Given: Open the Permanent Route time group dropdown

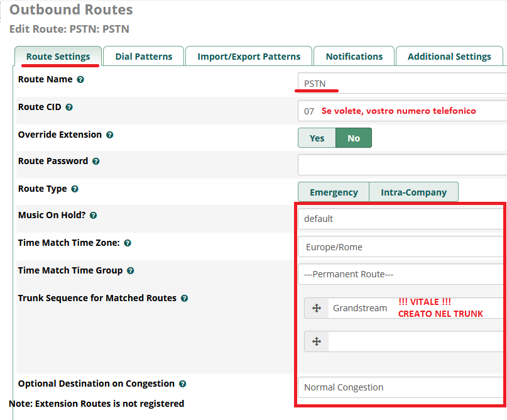Looking at the screenshot, I should click(402, 274).
